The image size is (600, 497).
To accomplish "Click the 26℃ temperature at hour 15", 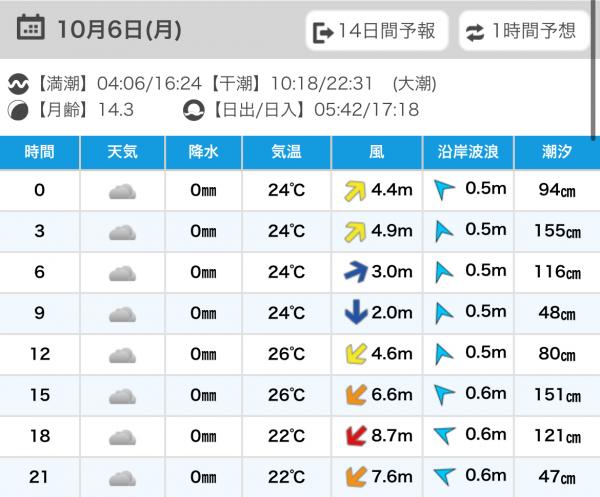I will [286, 396].
